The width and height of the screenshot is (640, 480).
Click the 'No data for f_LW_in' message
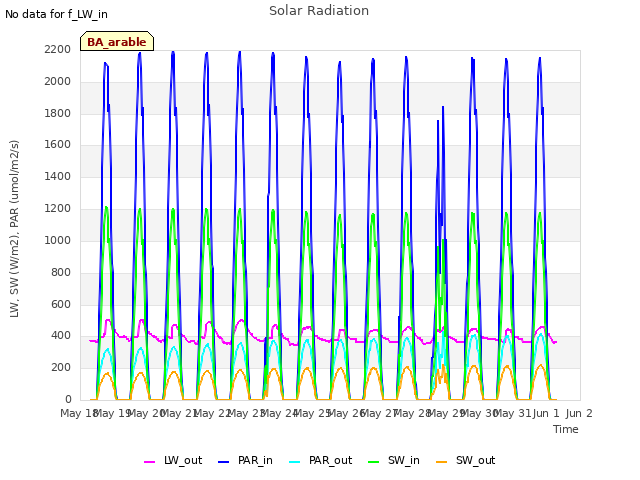point(56,15)
